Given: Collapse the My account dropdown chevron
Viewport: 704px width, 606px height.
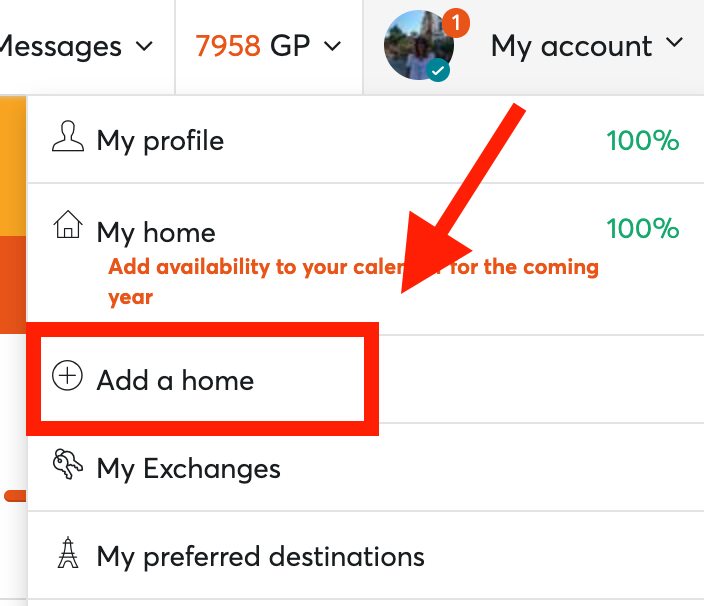Looking at the screenshot, I should pos(674,43).
